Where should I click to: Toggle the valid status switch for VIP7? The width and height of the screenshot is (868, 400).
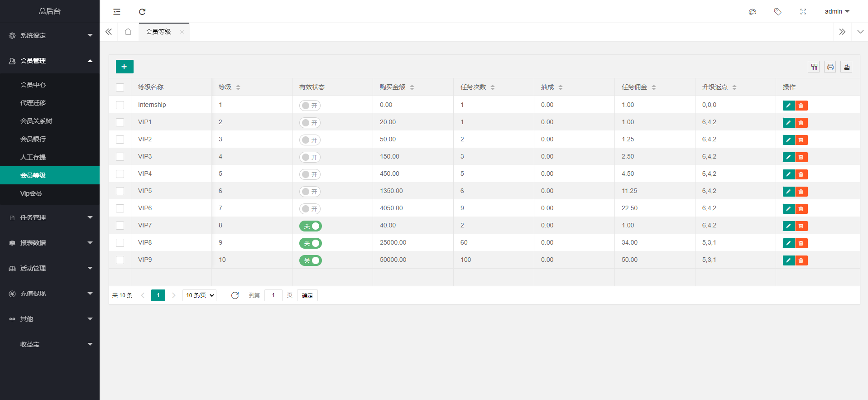311,226
